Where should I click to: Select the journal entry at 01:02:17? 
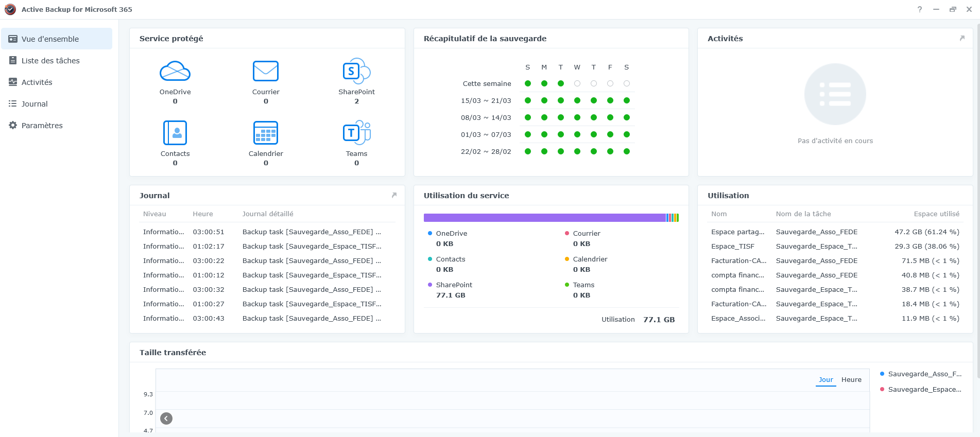coord(267,247)
